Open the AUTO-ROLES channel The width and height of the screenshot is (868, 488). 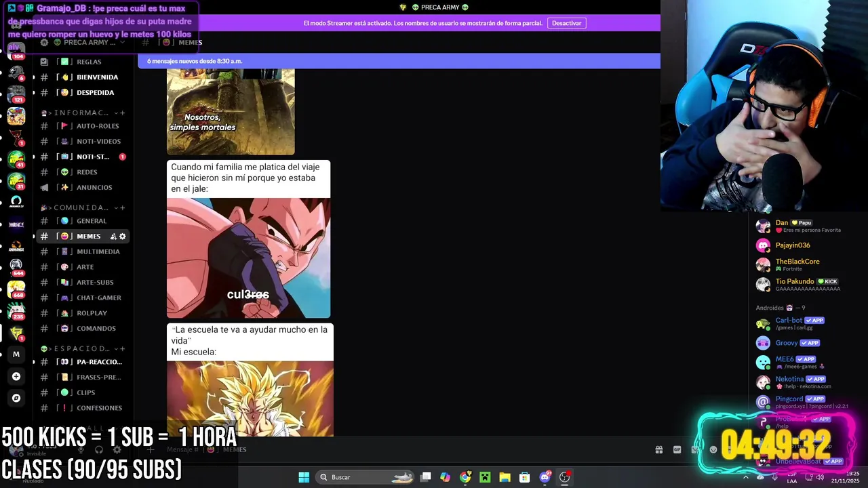(83, 126)
